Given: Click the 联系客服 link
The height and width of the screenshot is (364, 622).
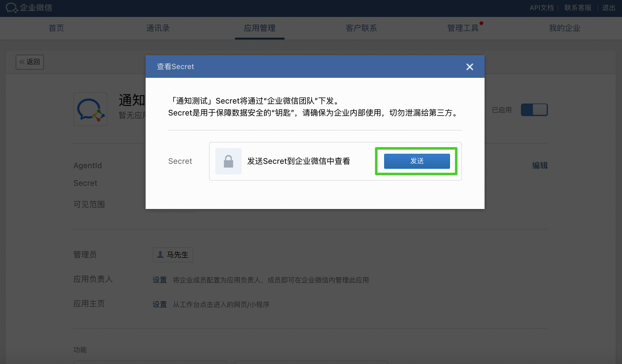Looking at the screenshot, I should pyautogui.click(x=578, y=8).
